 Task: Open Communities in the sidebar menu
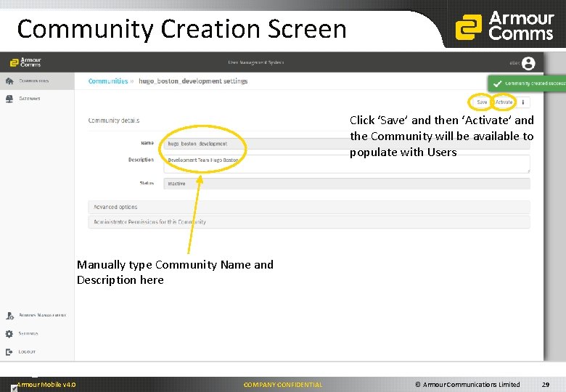coord(37,81)
